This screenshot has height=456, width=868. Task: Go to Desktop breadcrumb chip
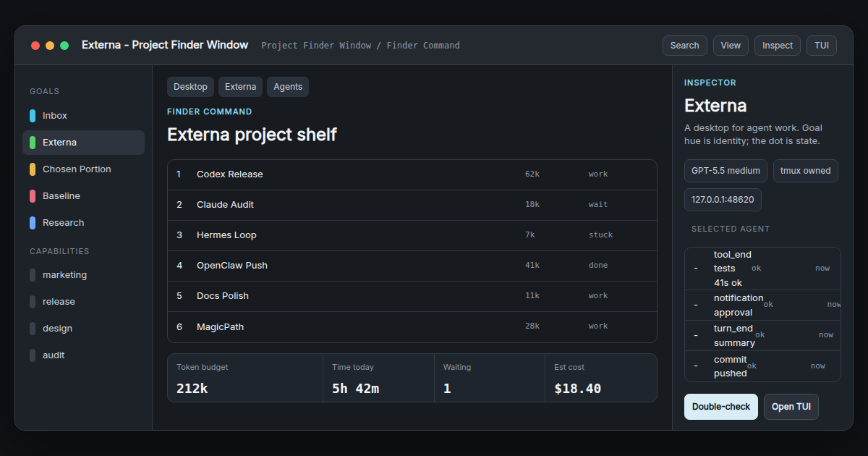click(x=190, y=87)
